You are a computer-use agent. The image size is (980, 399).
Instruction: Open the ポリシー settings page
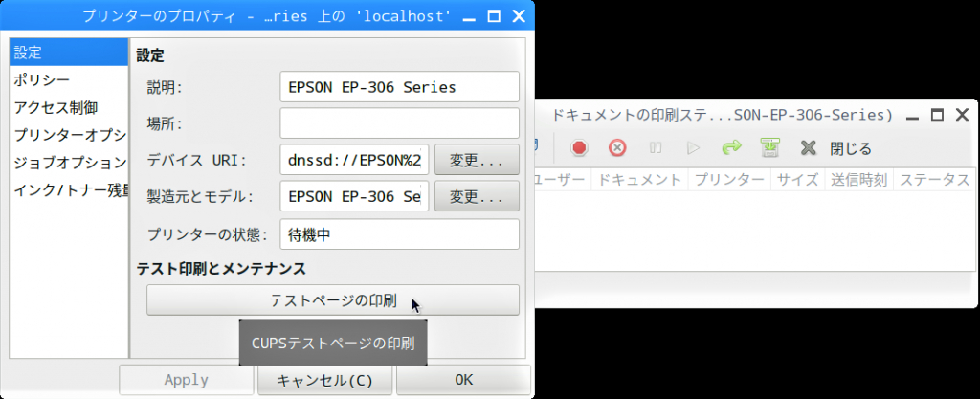69,80
